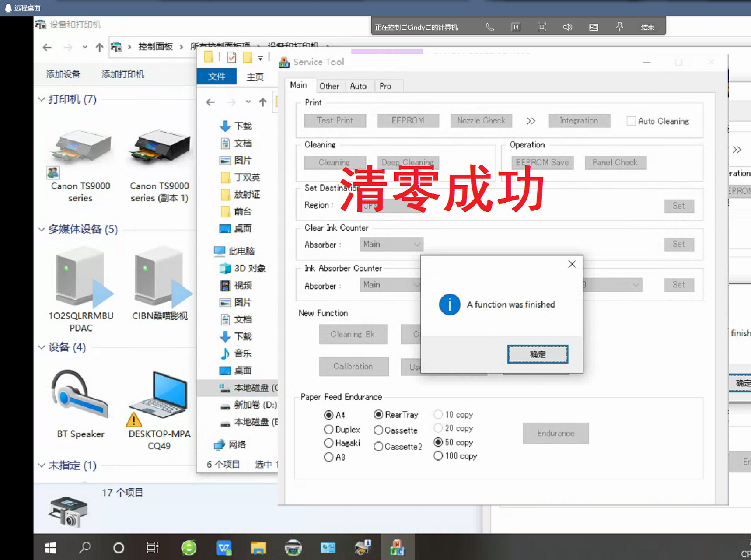Mute audio via speaker icon in remote control bar

(567, 27)
